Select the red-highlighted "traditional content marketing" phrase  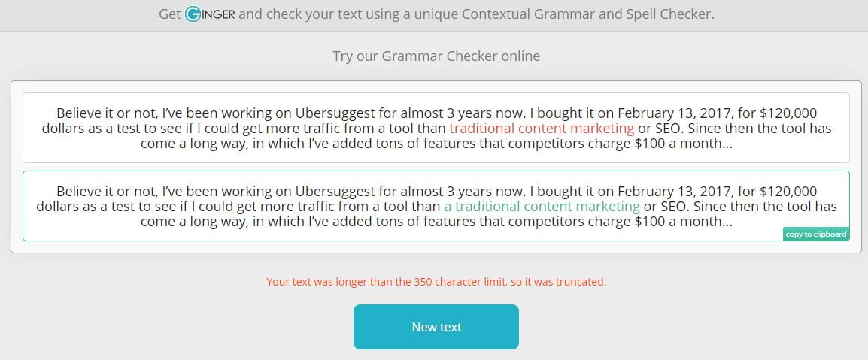[x=542, y=129]
